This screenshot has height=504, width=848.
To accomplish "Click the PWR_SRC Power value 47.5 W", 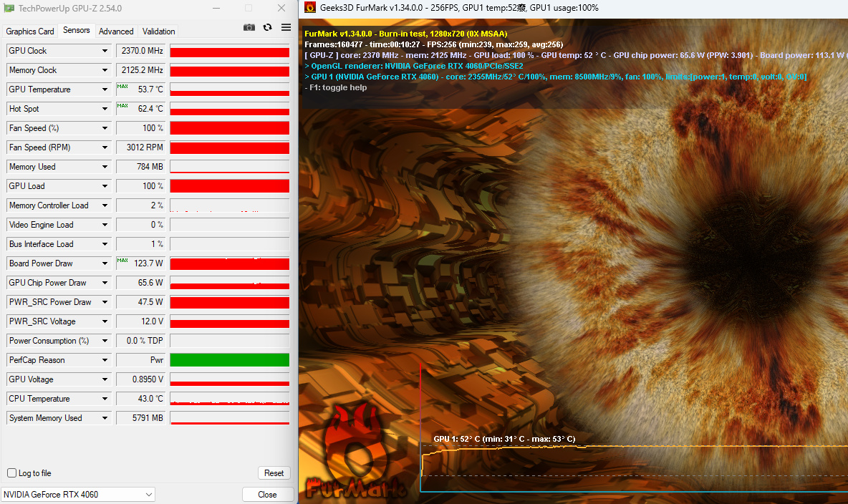I will 140,302.
